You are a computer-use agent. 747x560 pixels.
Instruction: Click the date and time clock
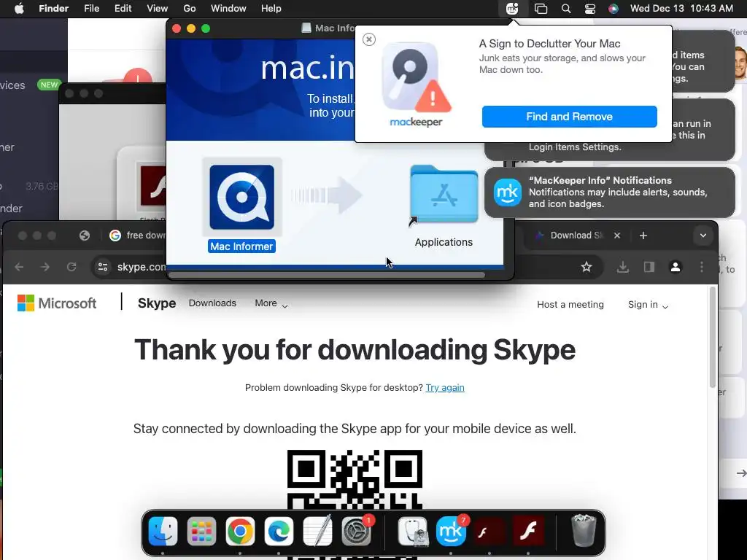pyautogui.click(x=681, y=9)
